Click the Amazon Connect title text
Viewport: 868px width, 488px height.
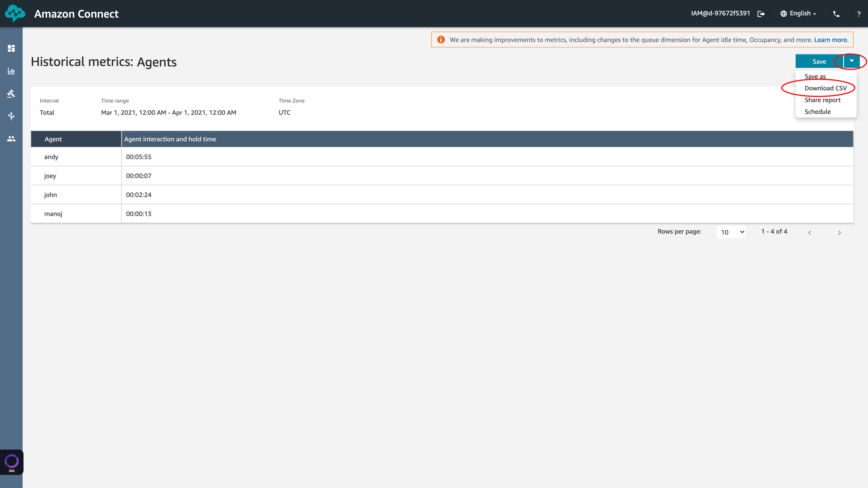(76, 14)
